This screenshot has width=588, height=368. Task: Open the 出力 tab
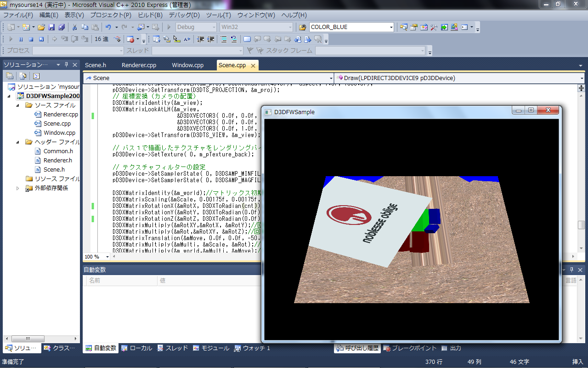coord(451,348)
